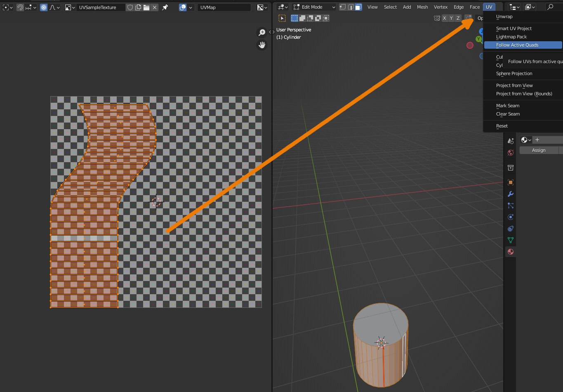The height and width of the screenshot is (392, 563).
Task: Create new image copy icon
Action: coord(138,7)
